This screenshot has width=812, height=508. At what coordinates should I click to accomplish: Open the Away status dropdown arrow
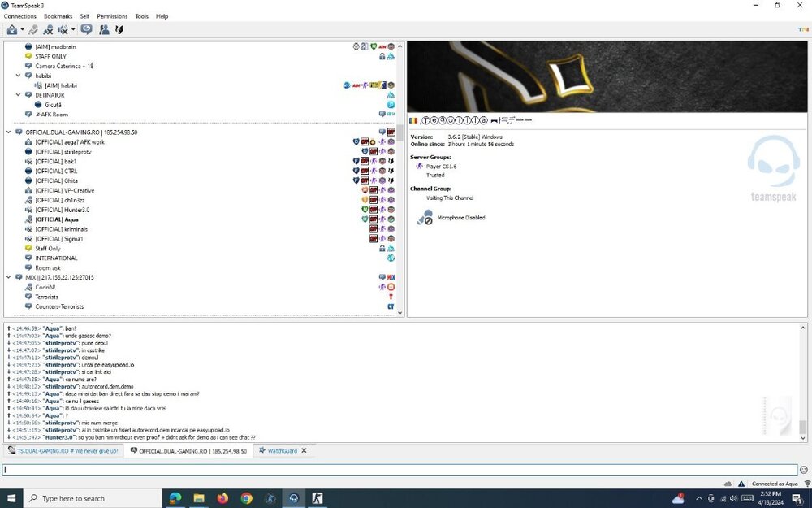[x=22, y=30]
